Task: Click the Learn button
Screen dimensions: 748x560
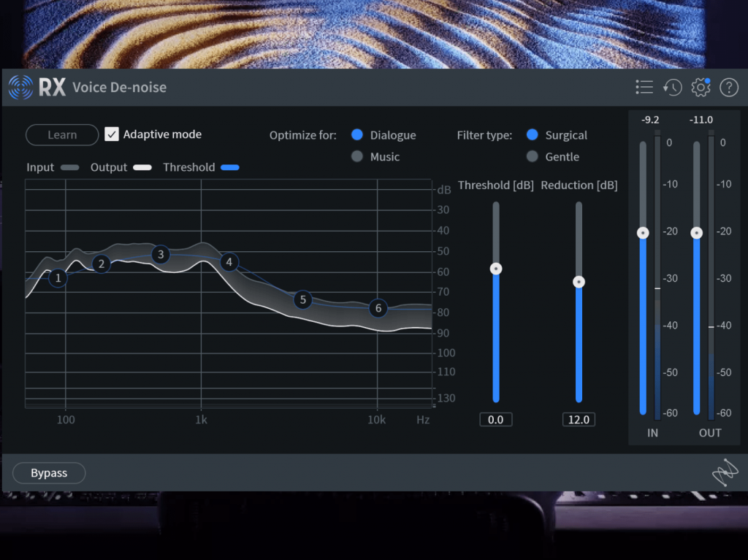Action: [62, 135]
